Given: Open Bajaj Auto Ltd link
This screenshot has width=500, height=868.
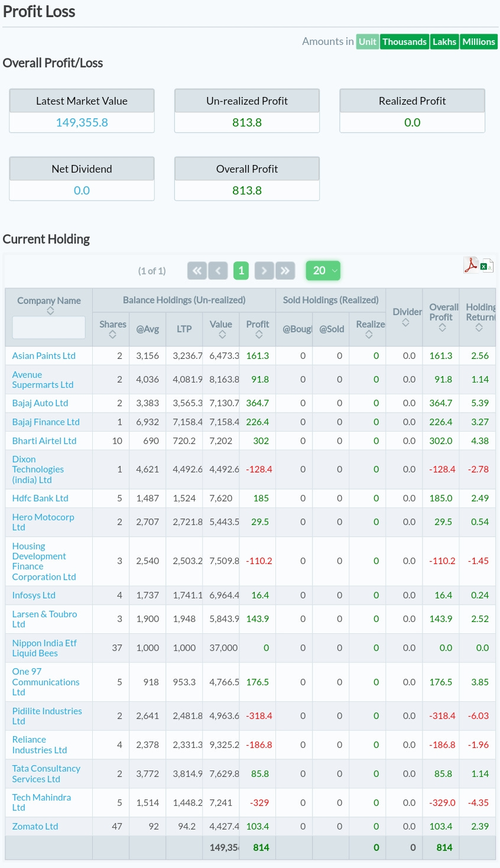Looking at the screenshot, I should 40,403.
